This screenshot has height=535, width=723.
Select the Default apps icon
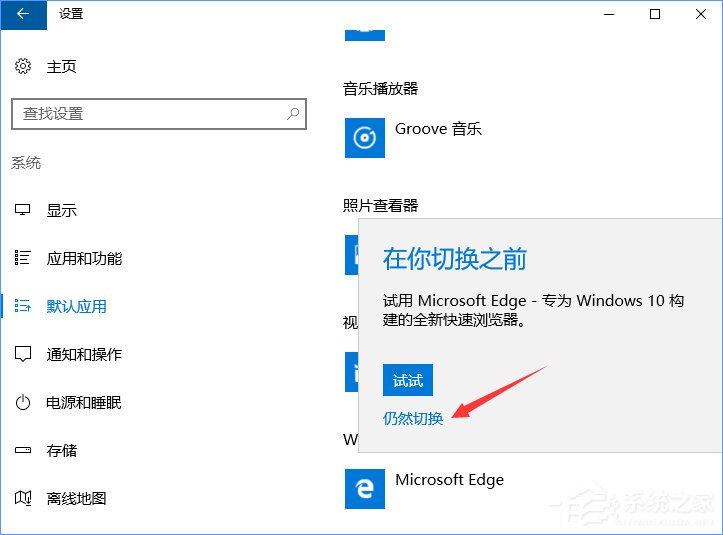coord(23,306)
